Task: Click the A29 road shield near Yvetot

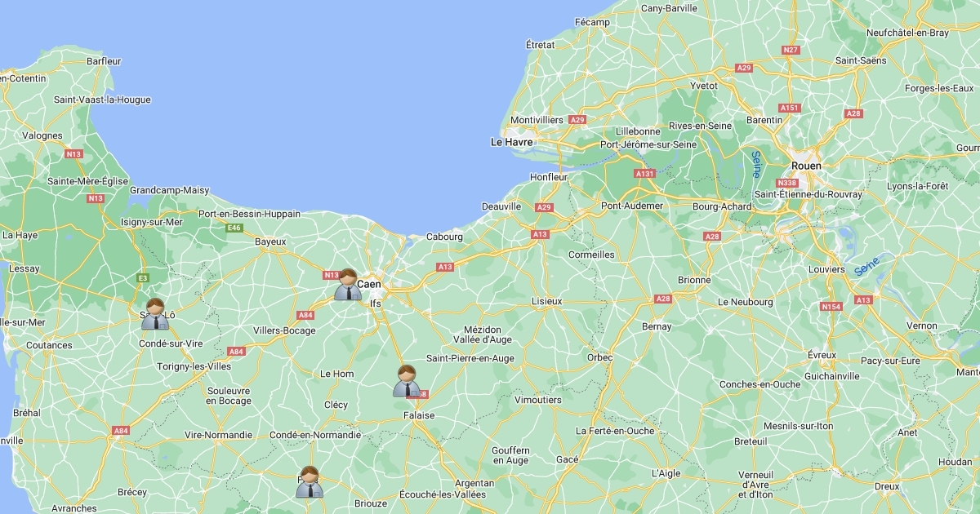Action: [x=743, y=68]
